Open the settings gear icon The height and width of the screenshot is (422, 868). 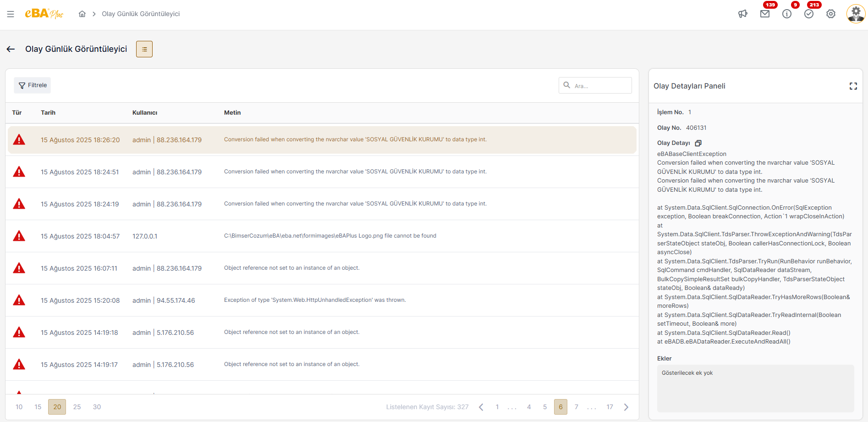tap(831, 14)
